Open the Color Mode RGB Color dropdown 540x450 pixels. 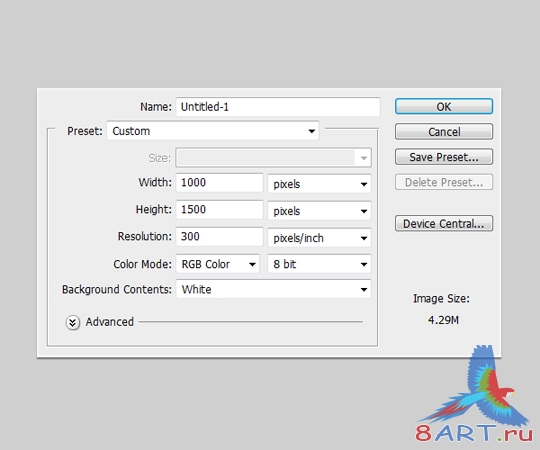pos(217,264)
